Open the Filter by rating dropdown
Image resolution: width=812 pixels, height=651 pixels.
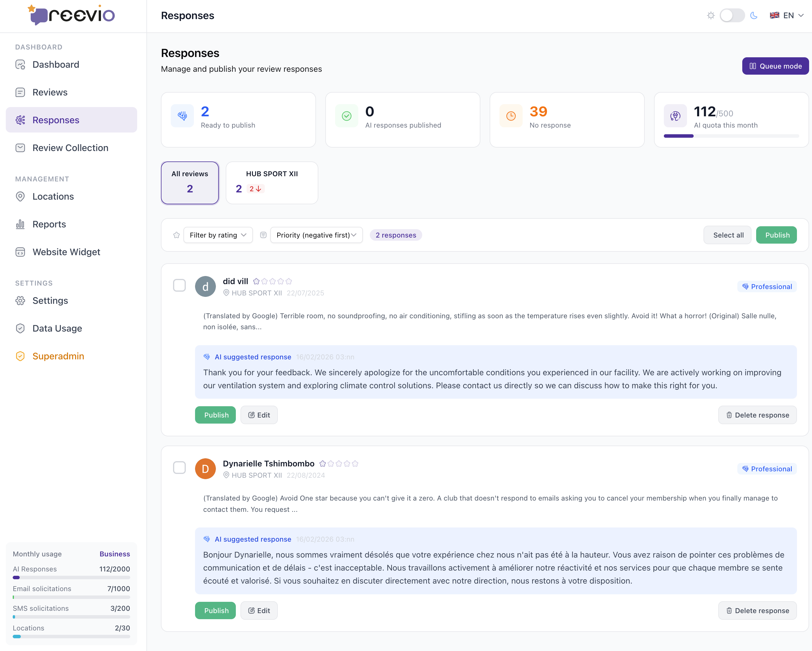pyautogui.click(x=218, y=235)
